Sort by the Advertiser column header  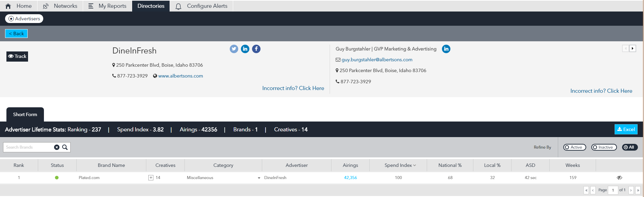coord(297,165)
